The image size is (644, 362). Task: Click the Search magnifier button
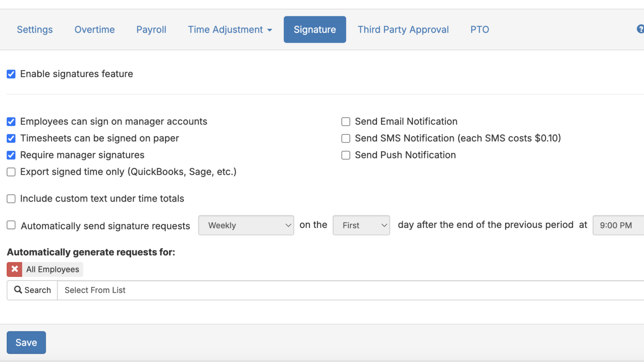point(32,290)
